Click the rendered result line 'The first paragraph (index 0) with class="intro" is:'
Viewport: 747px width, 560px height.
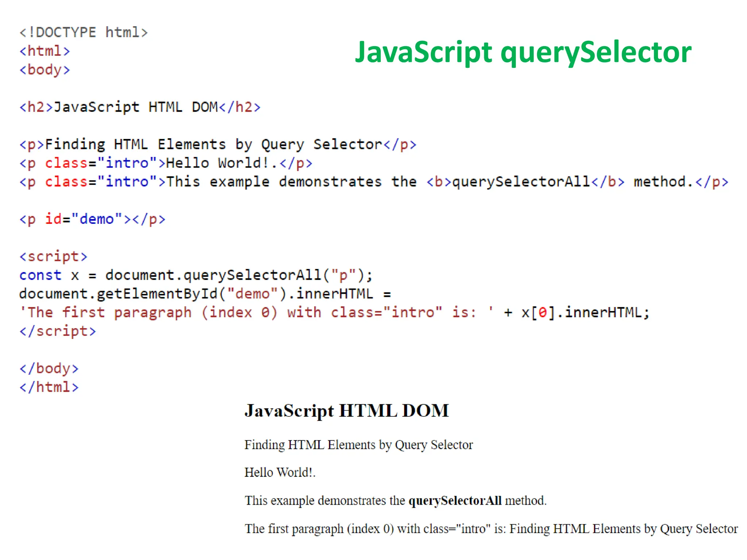(x=491, y=529)
